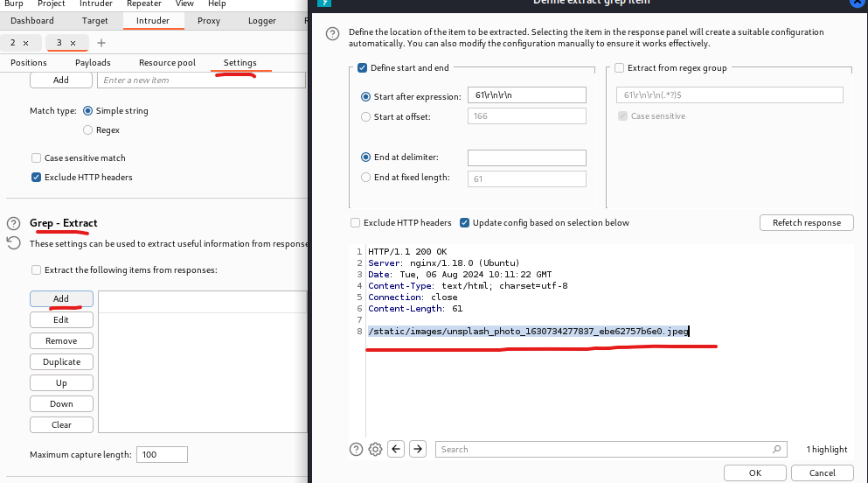
Task: Select Start at offset option
Action: [x=366, y=116]
